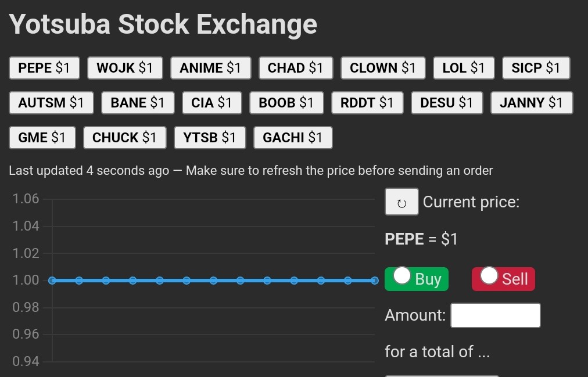Select the CHAD $1 ticker
This screenshot has height=377, width=588.
295,68
